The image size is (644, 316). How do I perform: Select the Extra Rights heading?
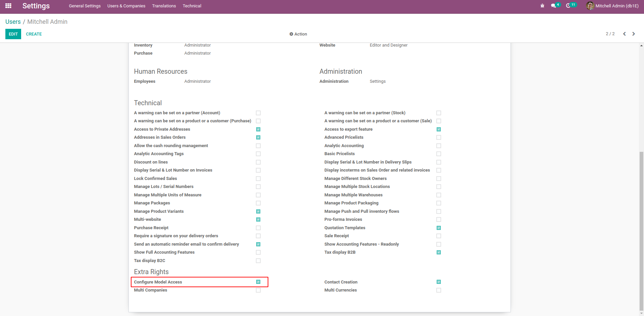tap(151, 272)
